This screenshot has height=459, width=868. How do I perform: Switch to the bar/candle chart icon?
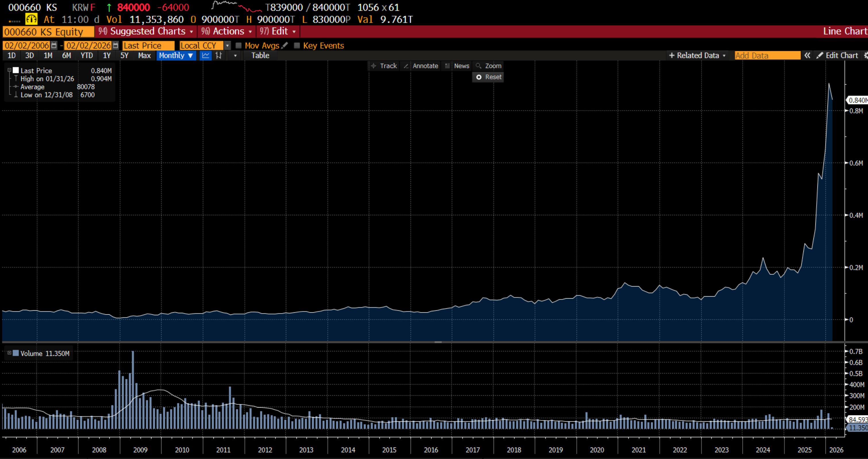(x=219, y=56)
